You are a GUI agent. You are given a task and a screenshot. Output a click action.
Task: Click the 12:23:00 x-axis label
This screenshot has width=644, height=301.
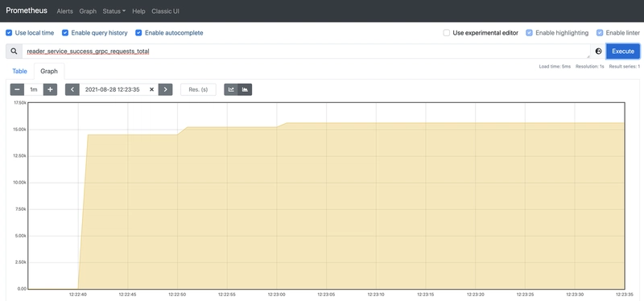tap(276, 295)
